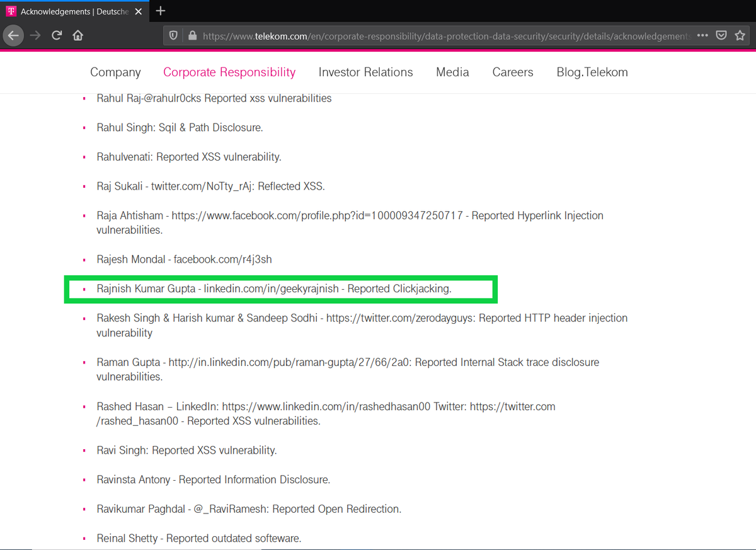Show site security info via padlock icon
The width and height of the screenshot is (756, 550).
coord(192,36)
